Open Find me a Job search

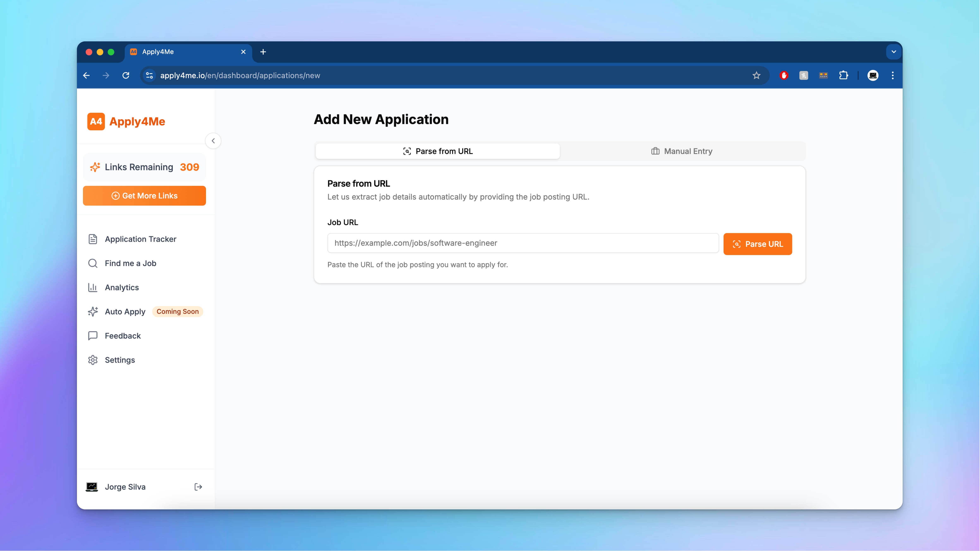[130, 263]
